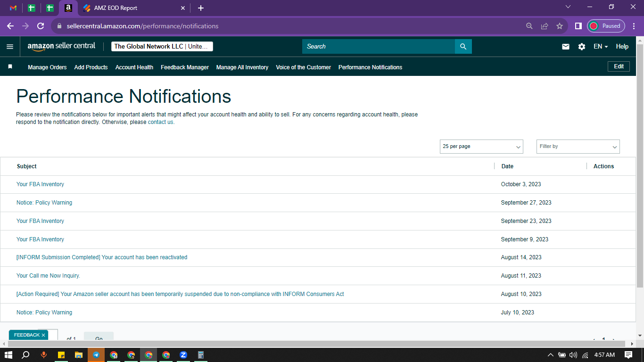The height and width of the screenshot is (362, 644).
Task: Click the share page icon in address bar
Action: (x=545, y=26)
